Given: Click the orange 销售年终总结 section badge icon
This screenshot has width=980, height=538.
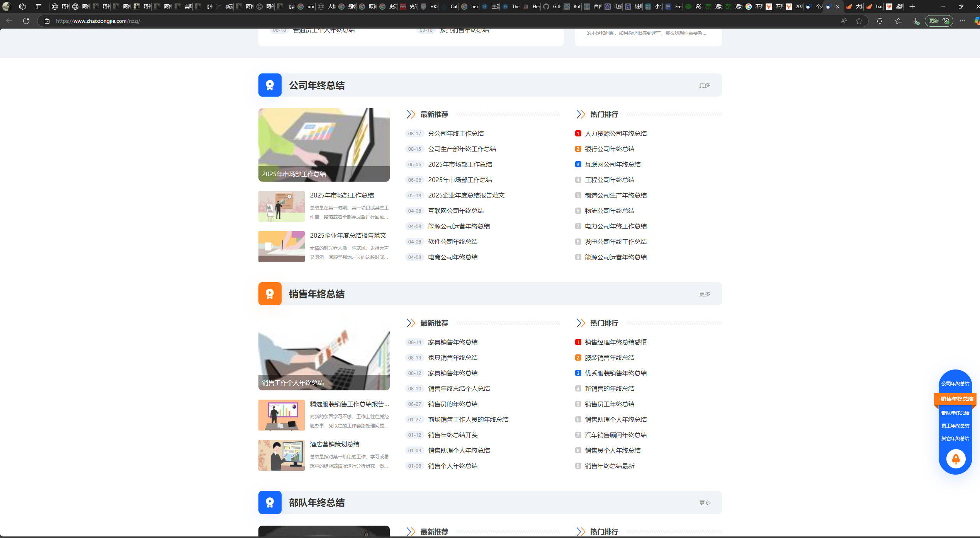Looking at the screenshot, I should pos(270,294).
